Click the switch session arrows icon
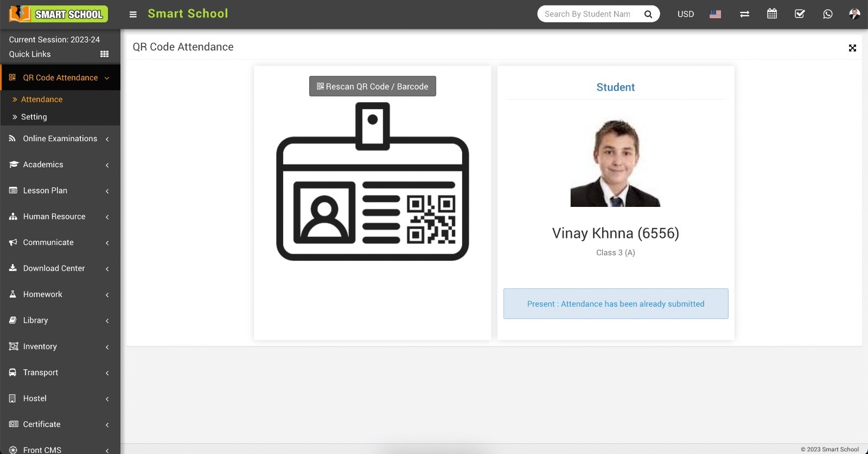The height and width of the screenshot is (454, 868). 744,14
